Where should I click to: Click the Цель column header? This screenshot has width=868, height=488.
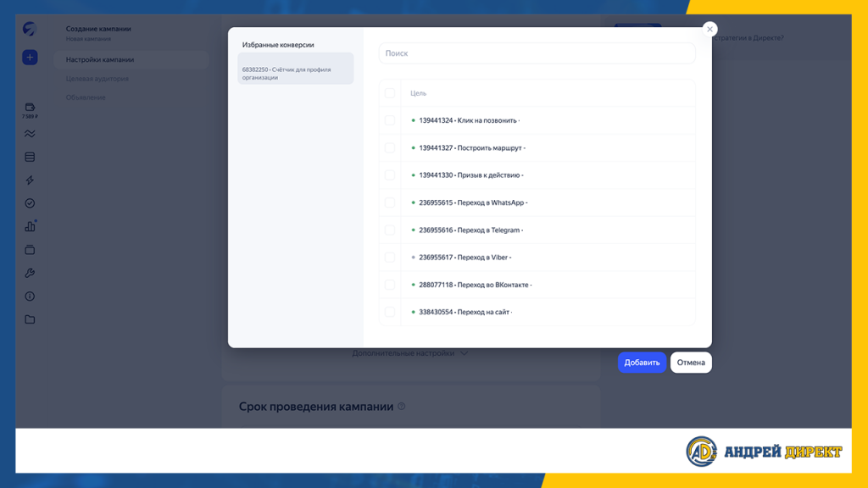[x=418, y=93]
